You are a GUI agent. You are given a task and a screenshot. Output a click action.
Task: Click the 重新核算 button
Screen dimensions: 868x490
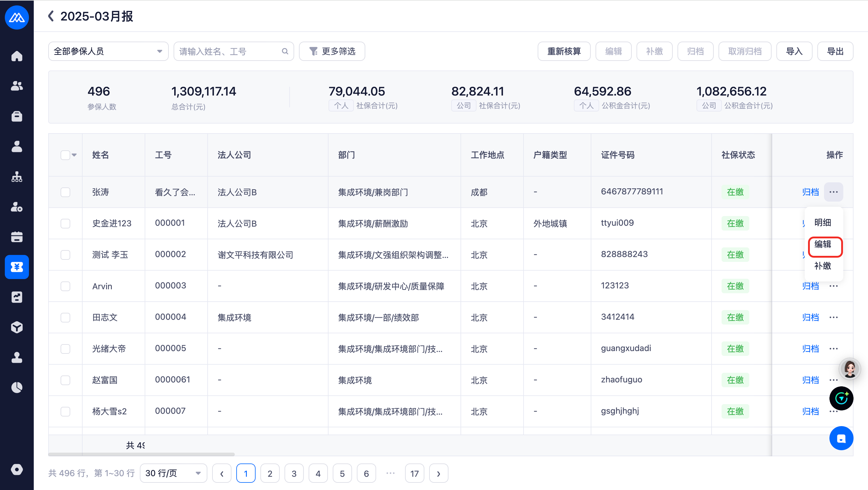(x=564, y=51)
